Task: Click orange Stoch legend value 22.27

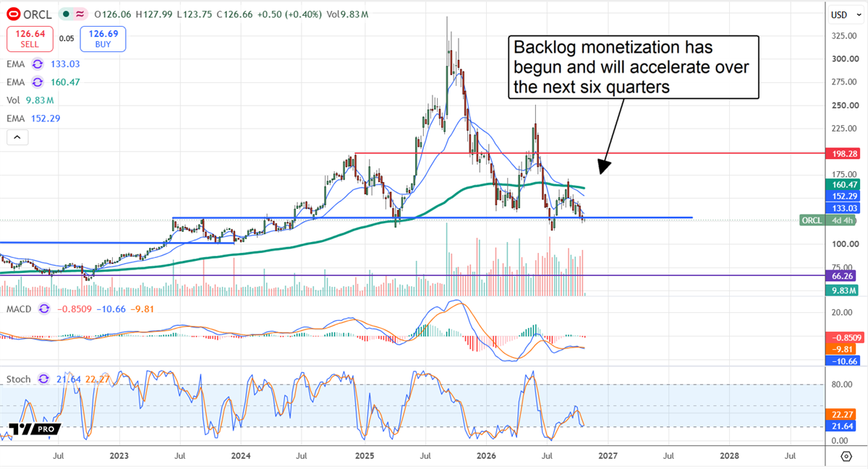Action: (96, 379)
